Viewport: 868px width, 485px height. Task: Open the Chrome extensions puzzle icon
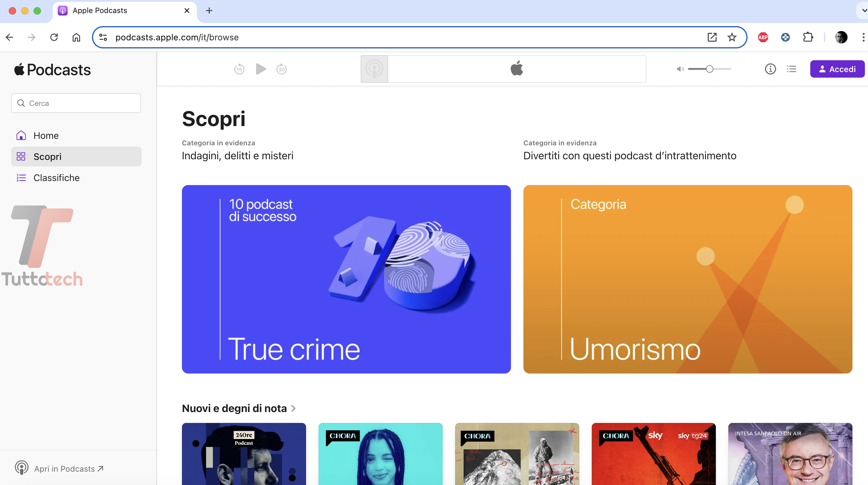(x=808, y=37)
